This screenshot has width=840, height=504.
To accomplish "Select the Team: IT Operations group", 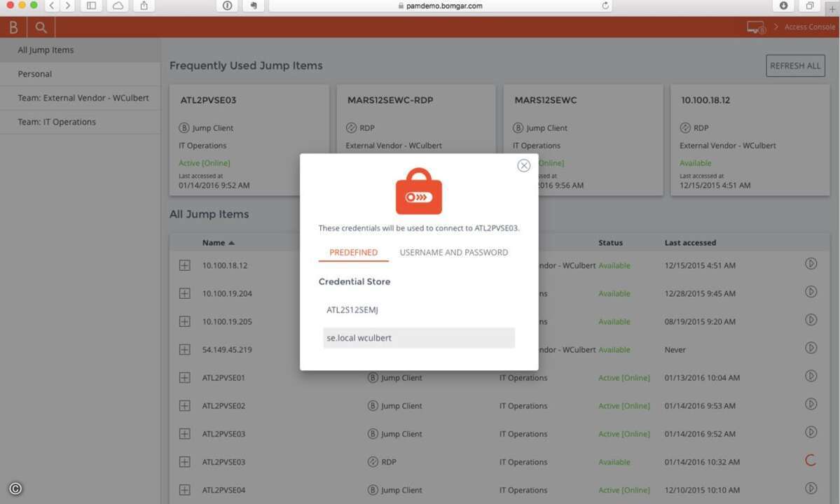I will (81, 122).
